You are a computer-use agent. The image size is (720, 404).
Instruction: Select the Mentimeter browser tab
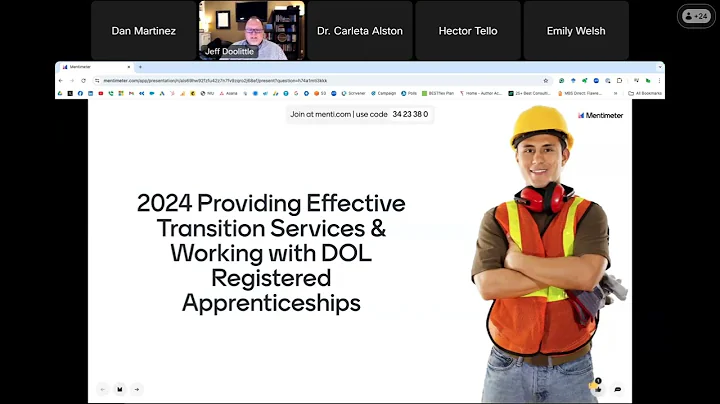pos(96,67)
